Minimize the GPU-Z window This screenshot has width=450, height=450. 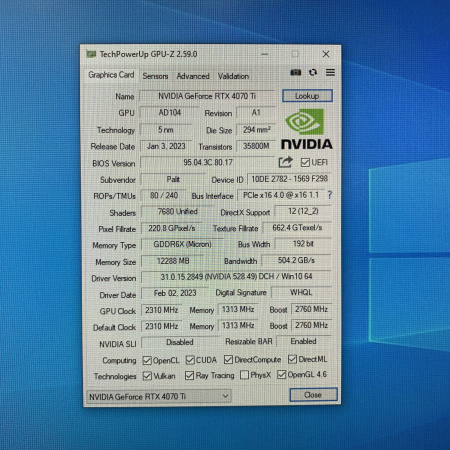pyautogui.click(x=265, y=54)
